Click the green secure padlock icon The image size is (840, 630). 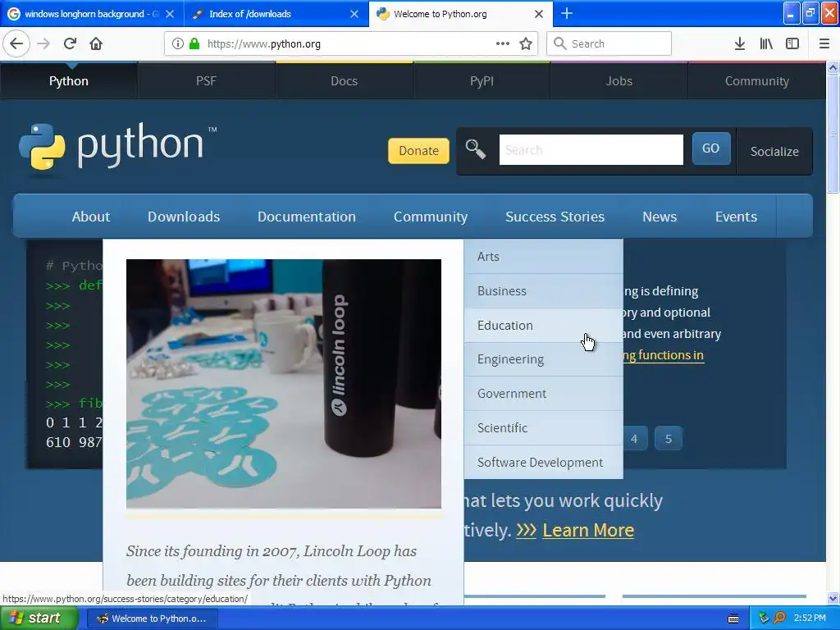click(x=194, y=44)
